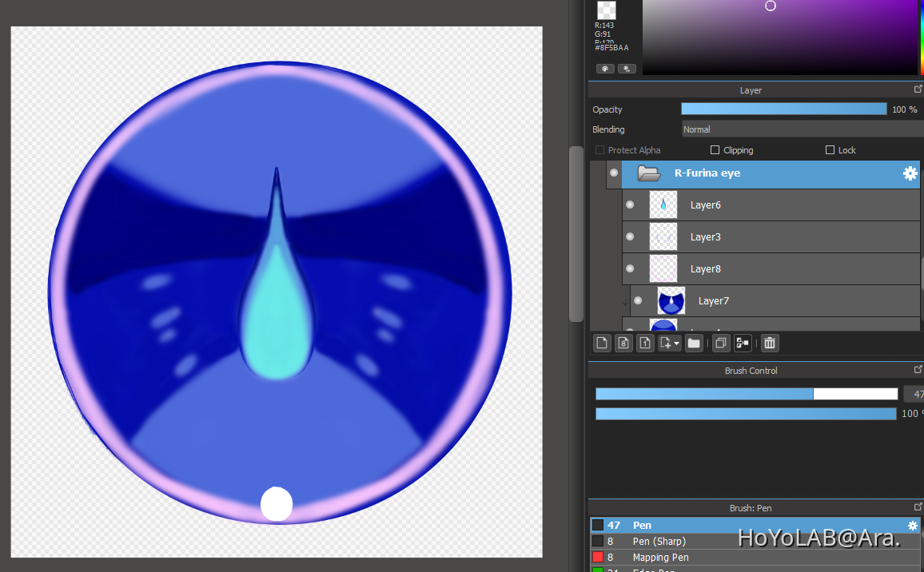
Task: Add a new 8-bit layer
Action: [624, 343]
